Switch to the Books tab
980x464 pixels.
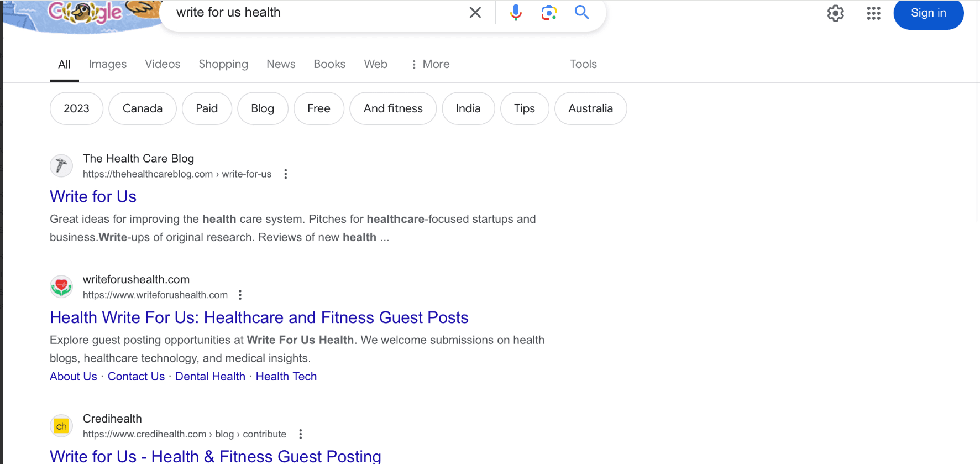pos(329,65)
